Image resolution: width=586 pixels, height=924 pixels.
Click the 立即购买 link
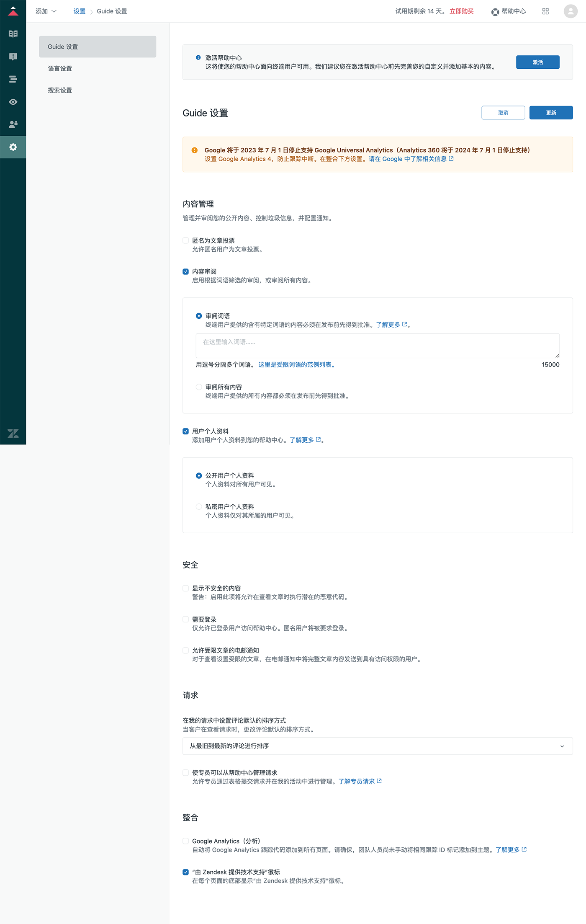(x=462, y=11)
